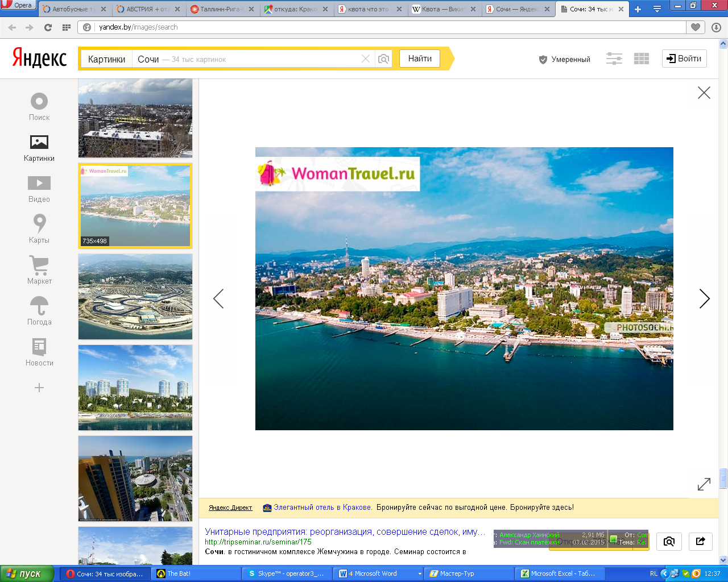Select the 735×498 WomanTravel thumbnail
The width and height of the screenshot is (728, 582).
135,206
